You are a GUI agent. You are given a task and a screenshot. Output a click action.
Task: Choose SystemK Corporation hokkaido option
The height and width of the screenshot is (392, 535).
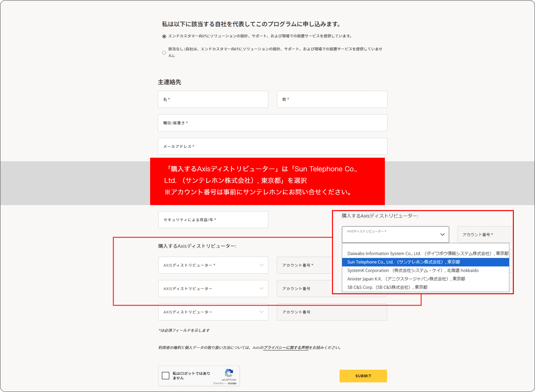coord(426,270)
